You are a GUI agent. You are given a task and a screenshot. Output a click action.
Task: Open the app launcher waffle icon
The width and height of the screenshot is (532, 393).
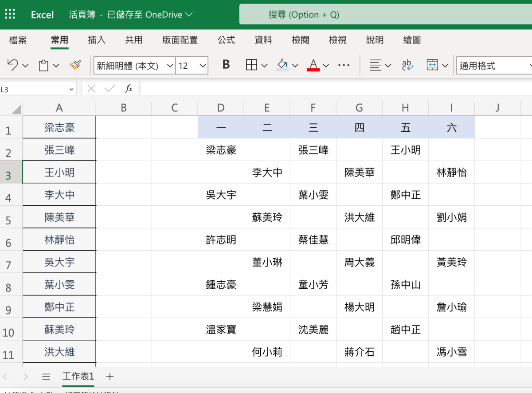click(10, 14)
